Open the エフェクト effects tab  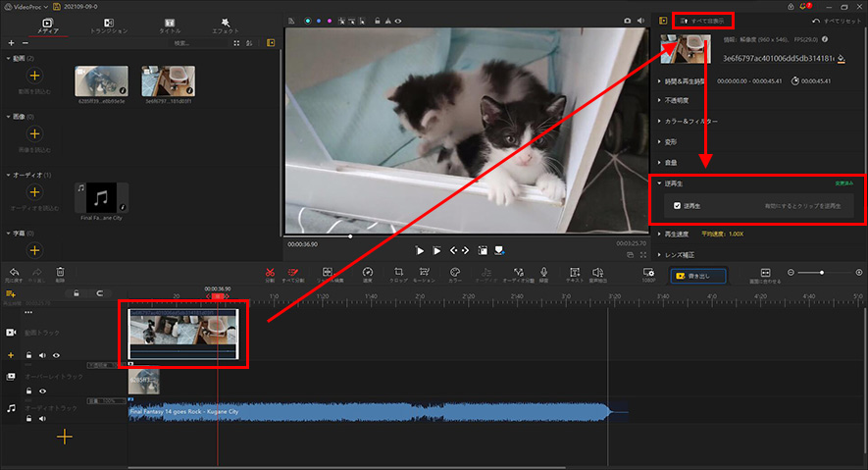point(226,26)
